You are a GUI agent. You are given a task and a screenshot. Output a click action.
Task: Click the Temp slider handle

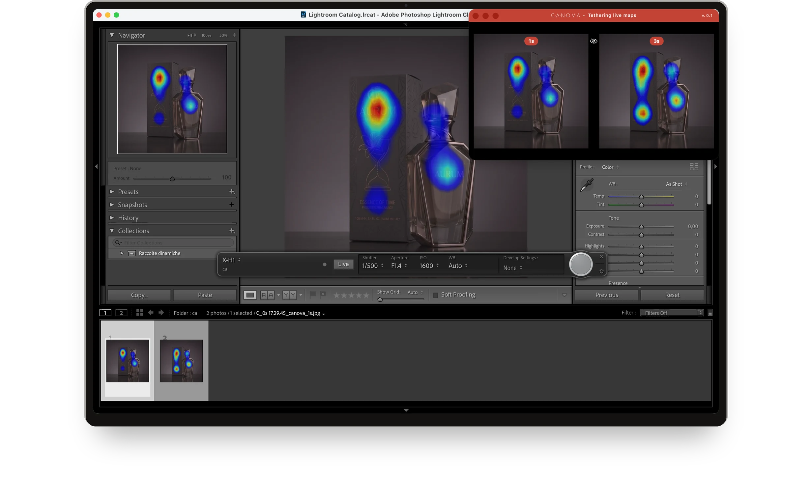641,197
